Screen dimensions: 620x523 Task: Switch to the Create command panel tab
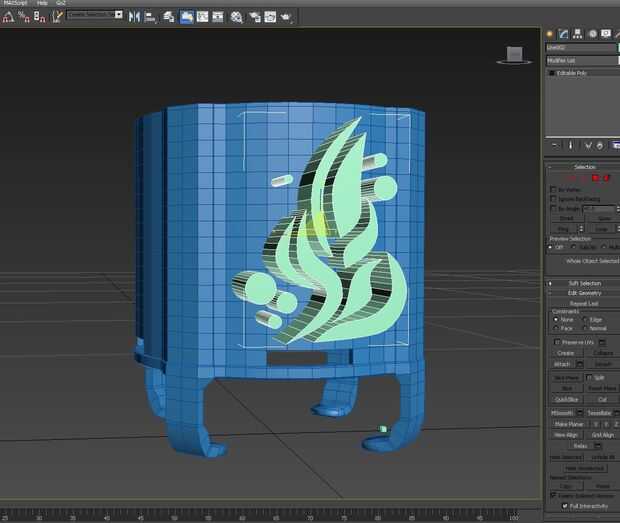[550, 34]
